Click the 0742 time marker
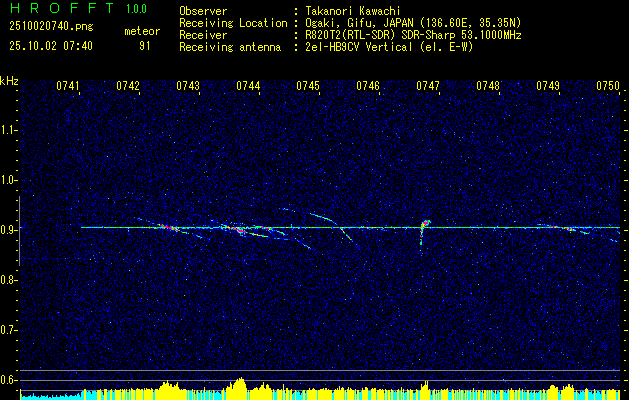 [x=128, y=86]
